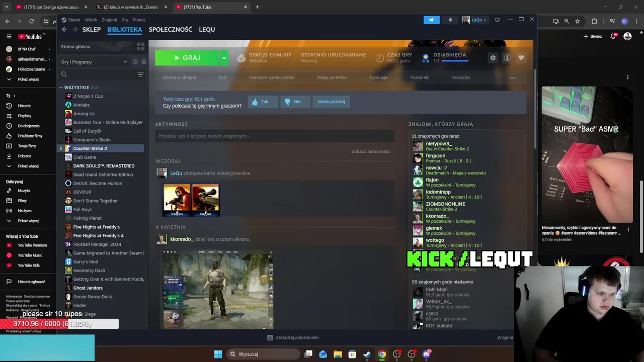The height and width of the screenshot is (362, 644).
Task: Open Gry i Programy dropdown
Action: tap(94, 62)
